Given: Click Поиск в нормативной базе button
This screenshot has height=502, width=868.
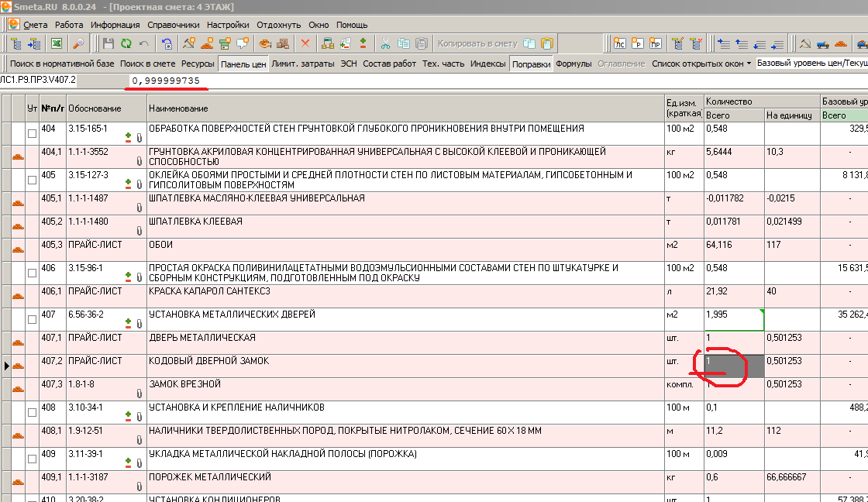Looking at the screenshot, I should (x=63, y=64).
